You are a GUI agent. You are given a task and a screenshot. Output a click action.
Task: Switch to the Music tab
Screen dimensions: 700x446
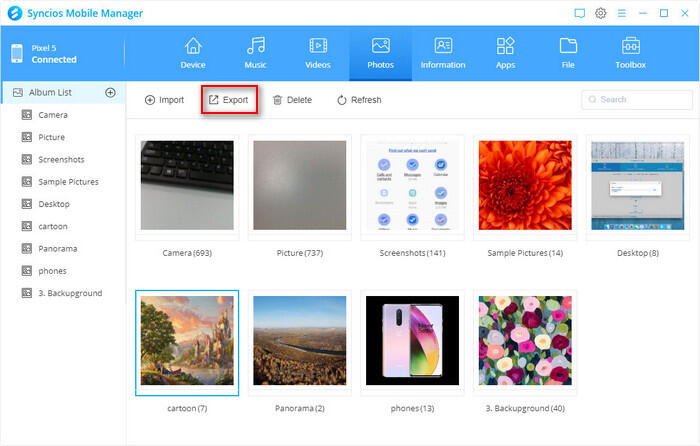(x=256, y=53)
